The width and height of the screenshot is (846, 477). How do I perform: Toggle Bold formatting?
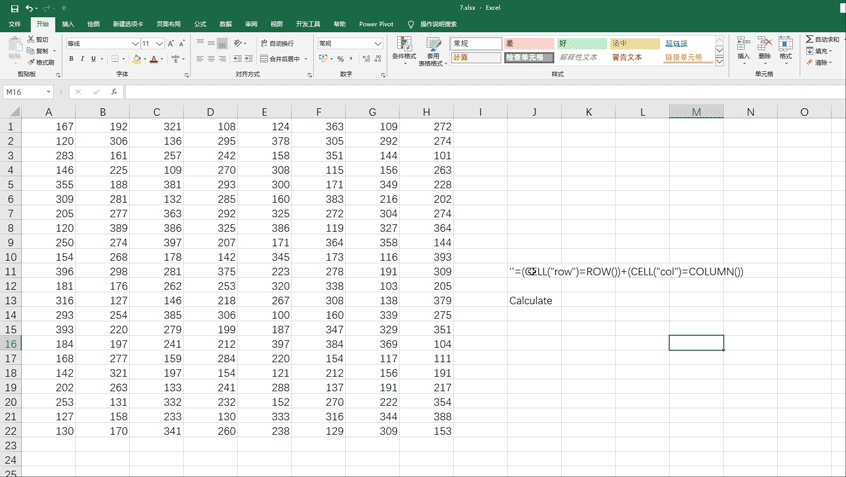71,59
